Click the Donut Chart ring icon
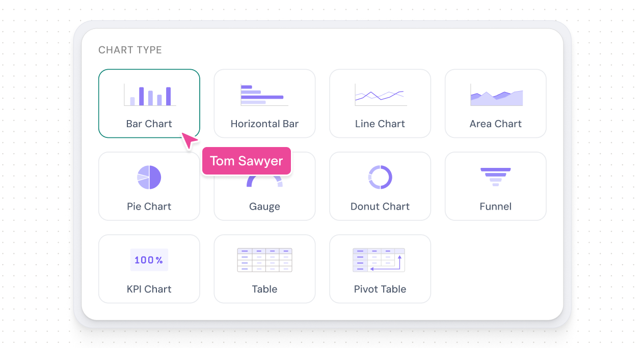 click(x=380, y=178)
